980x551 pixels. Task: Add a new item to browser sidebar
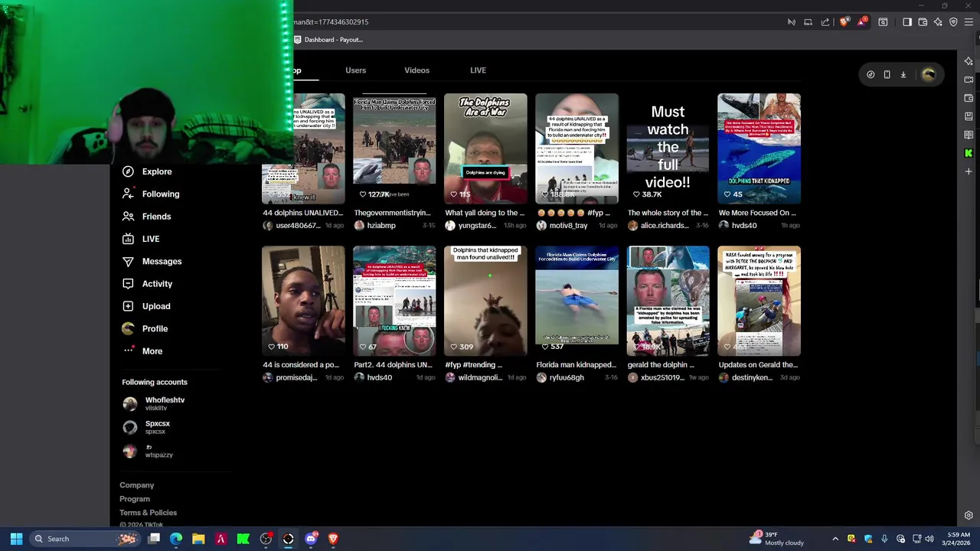[969, 171]
